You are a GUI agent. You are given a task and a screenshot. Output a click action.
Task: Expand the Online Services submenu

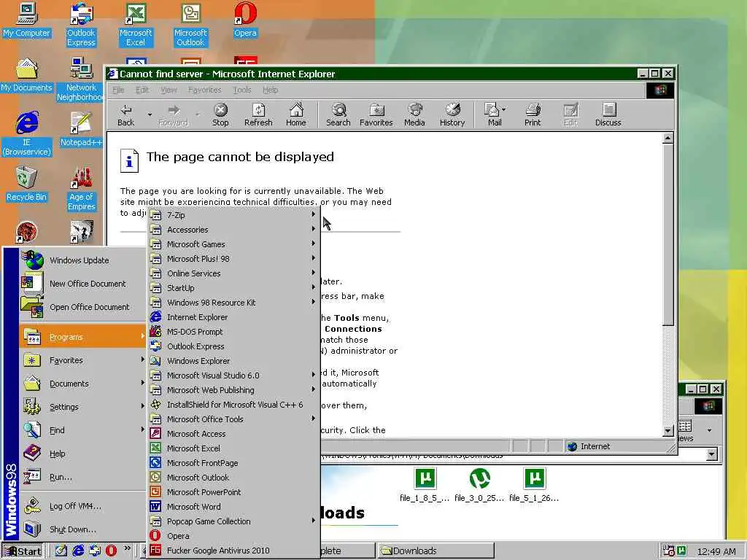[x=233, y=273]
